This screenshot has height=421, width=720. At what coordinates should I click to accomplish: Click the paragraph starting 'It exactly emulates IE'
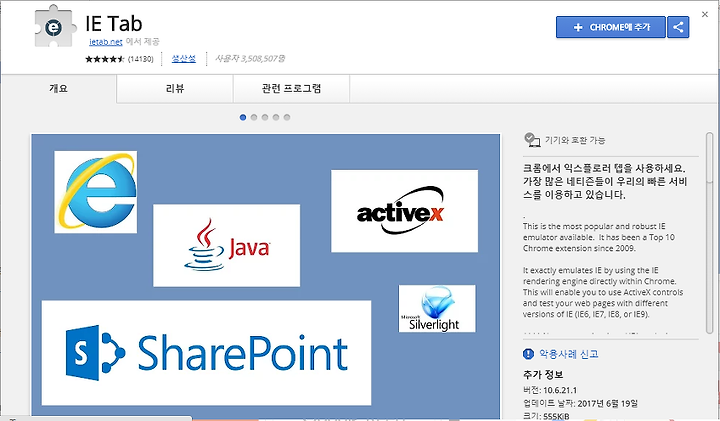coord(603,292)
